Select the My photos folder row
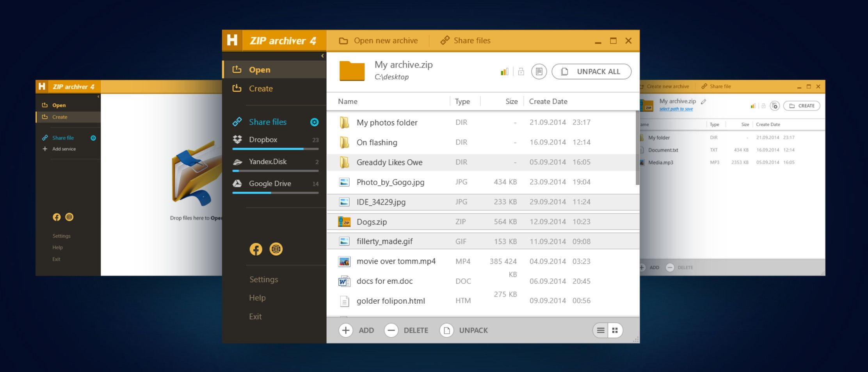Image resolution: width=868 pixels, height=372 pixels. [x=481, y=122]
